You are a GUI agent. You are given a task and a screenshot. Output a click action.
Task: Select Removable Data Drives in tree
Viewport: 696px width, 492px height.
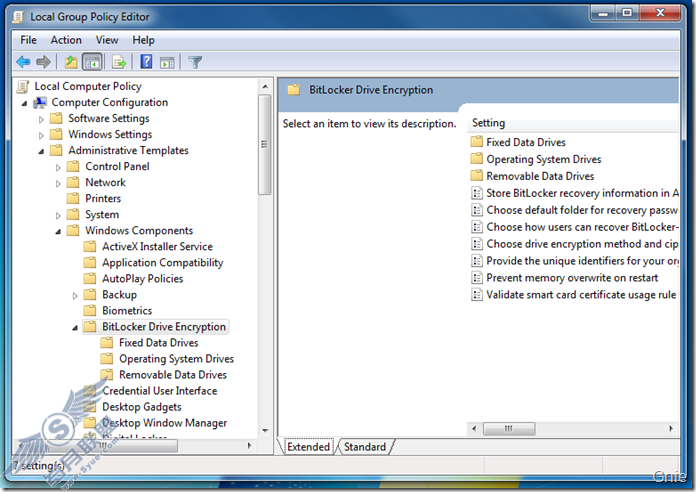[173, 375]
